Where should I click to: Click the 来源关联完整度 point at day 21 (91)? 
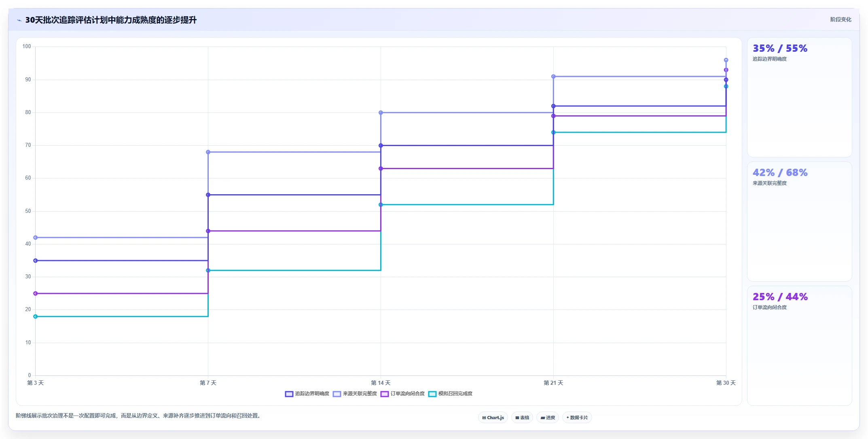[553, 76]
